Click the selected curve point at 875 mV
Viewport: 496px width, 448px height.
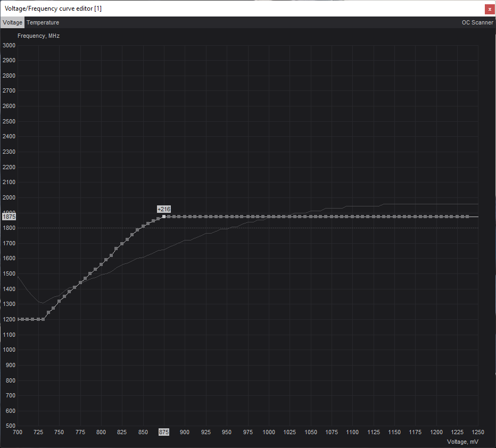164,217
